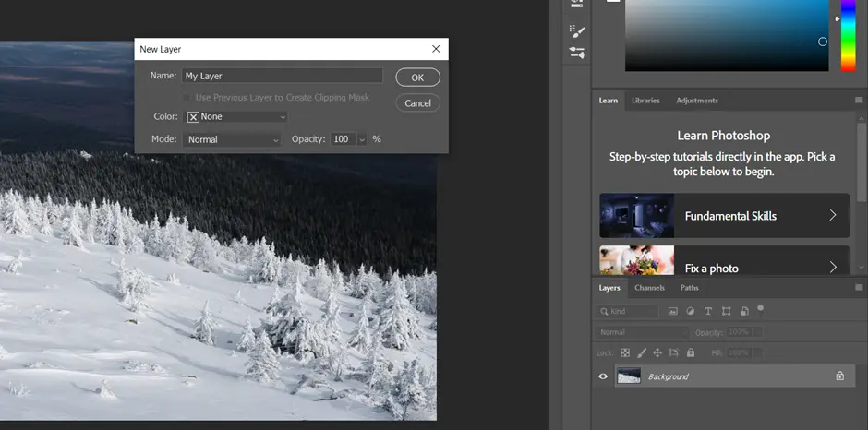The image size is (868, 430).
Task: Prevent artboard auto-nesting lock icon
Action: tap(674, 352)
